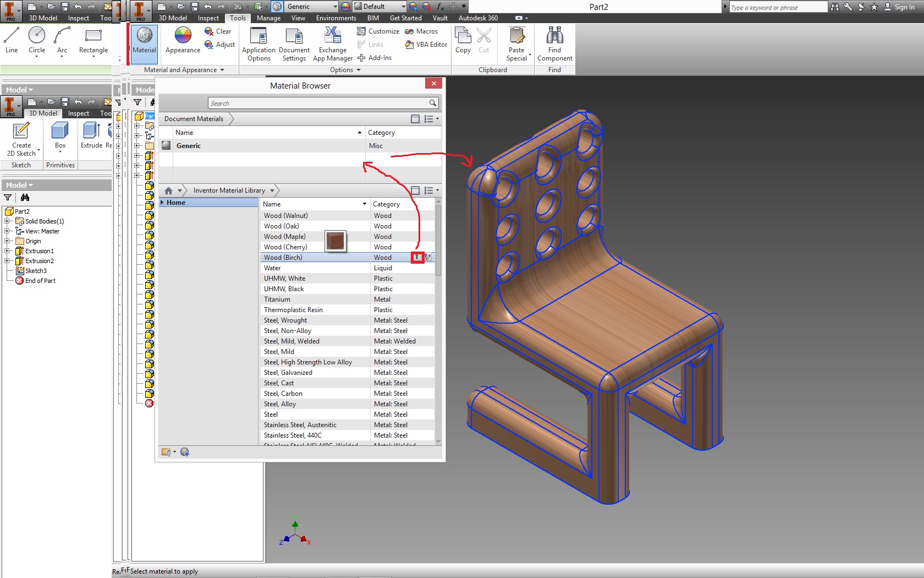The height and width of the screenshot is (578, 924).
Task: Click the create new material icon
Action: click(x=185, y=452)
